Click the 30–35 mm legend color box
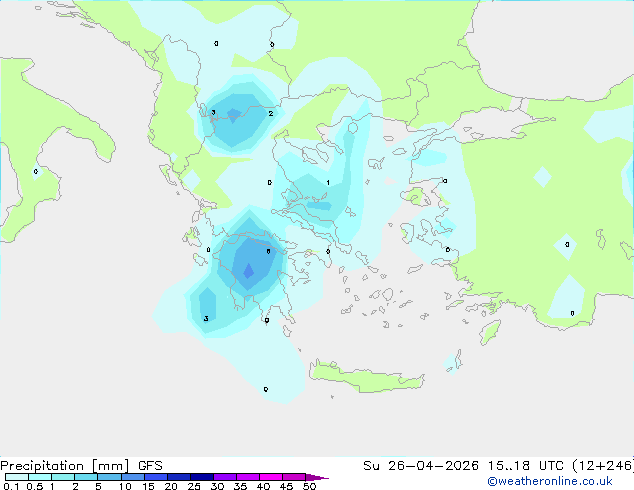 point(224,477)
